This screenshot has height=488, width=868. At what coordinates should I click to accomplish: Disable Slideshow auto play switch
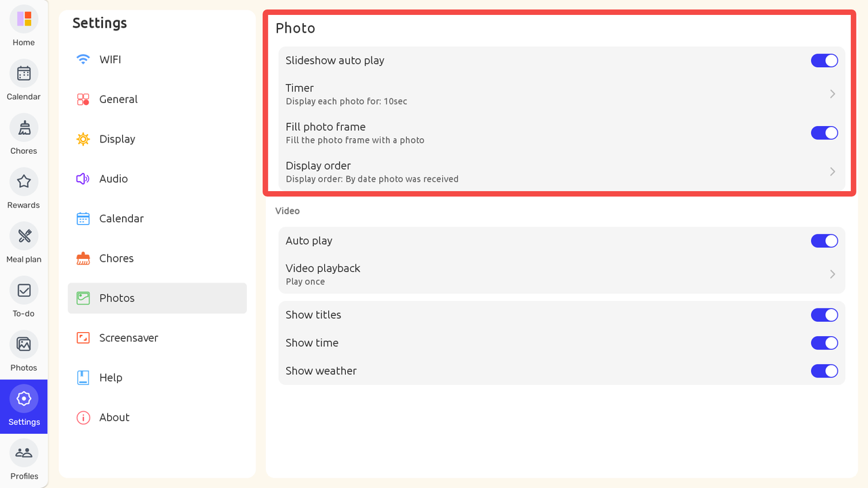click(824, 60)
